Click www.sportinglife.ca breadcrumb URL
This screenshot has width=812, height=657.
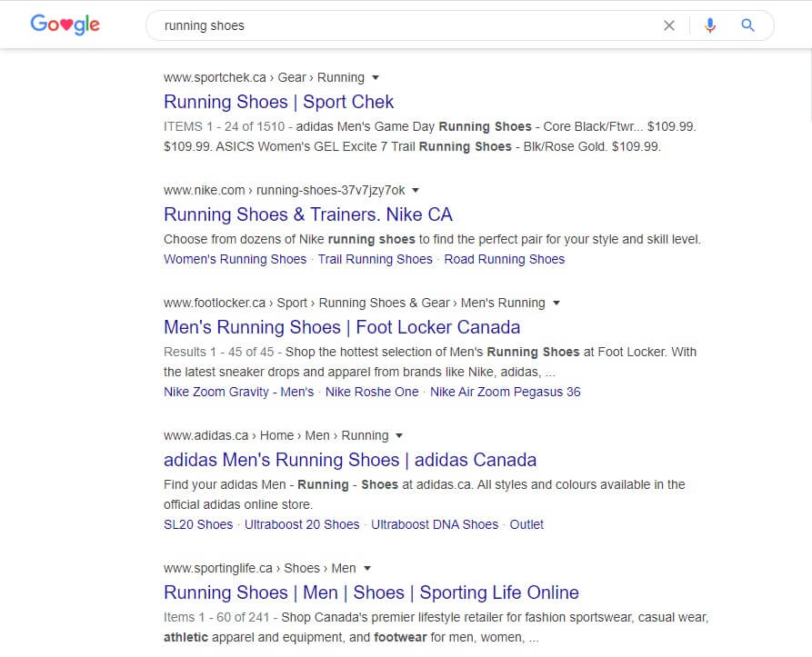point(218,568)
